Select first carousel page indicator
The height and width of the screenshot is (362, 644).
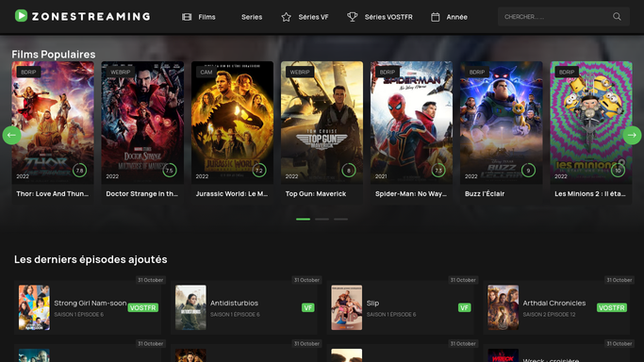[x=303, y=219]
